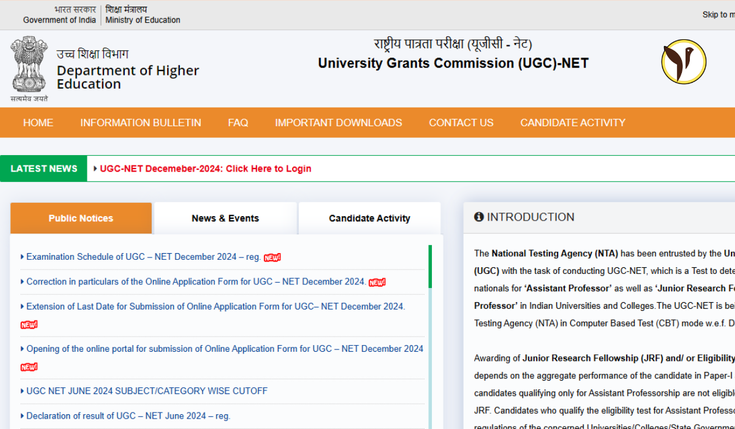Click the Hindi text उच्च शिक्षा विभाग
Screen dimensions: 735x429
point(92,54)
